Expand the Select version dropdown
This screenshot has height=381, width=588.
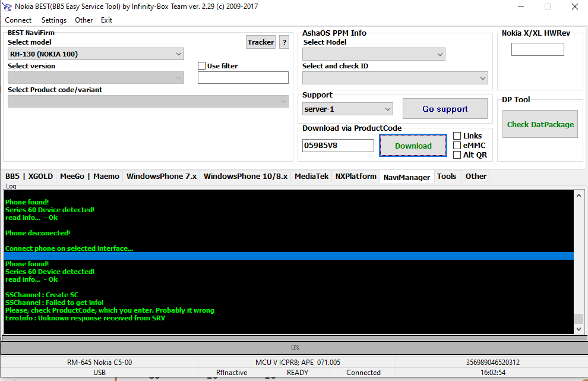click(x=96, y=78)
